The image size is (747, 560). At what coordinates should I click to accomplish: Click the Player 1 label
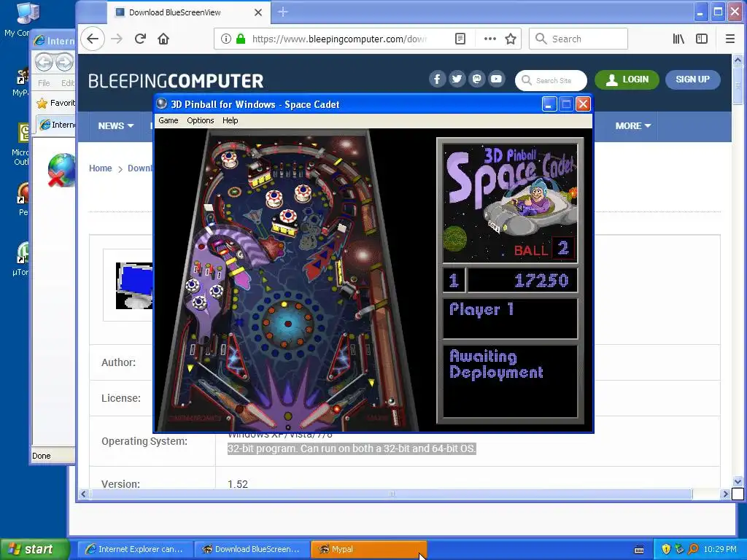point(481,309)
